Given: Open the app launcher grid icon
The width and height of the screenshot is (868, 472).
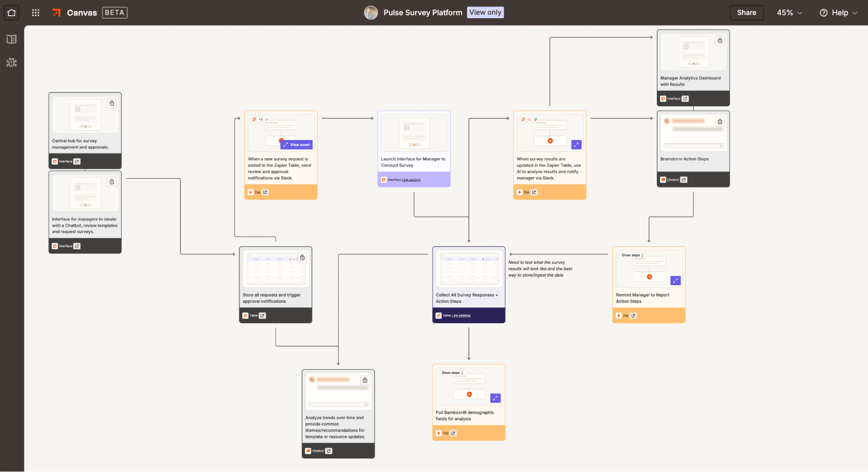Looking at the screenshot, I should coord(35,13).
